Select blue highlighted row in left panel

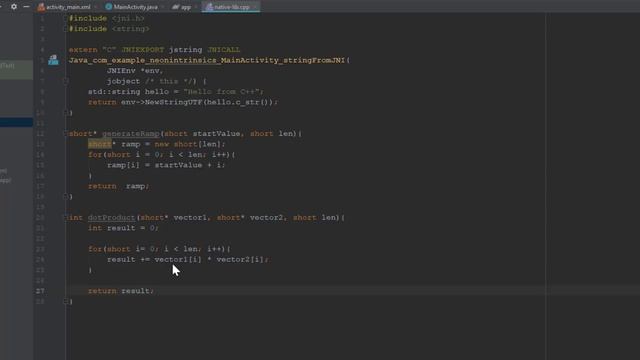[16, 122]
